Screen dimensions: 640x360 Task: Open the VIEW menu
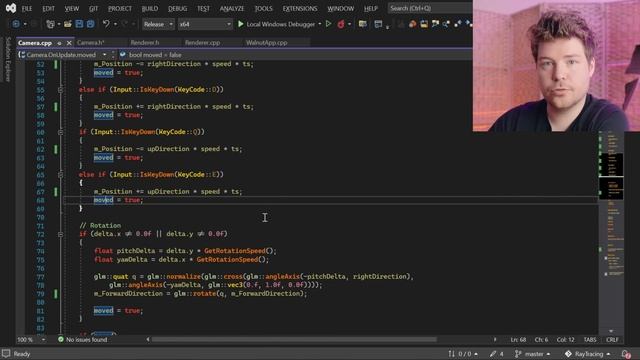[71, 8]
